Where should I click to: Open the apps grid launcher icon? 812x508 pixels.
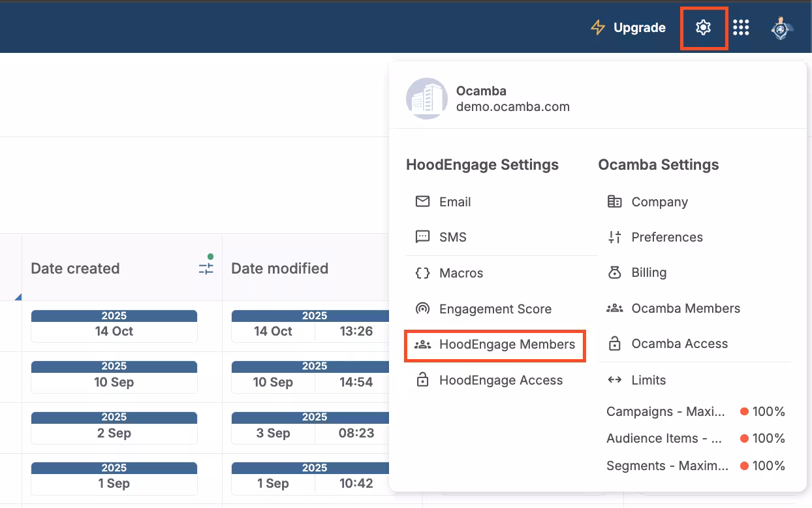pos(742,27)
